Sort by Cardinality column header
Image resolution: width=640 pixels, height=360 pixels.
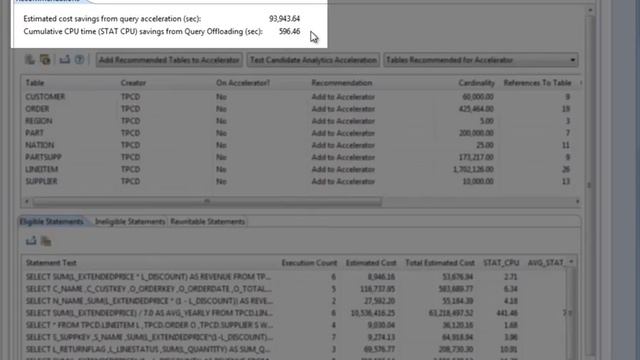pos(476,83)
